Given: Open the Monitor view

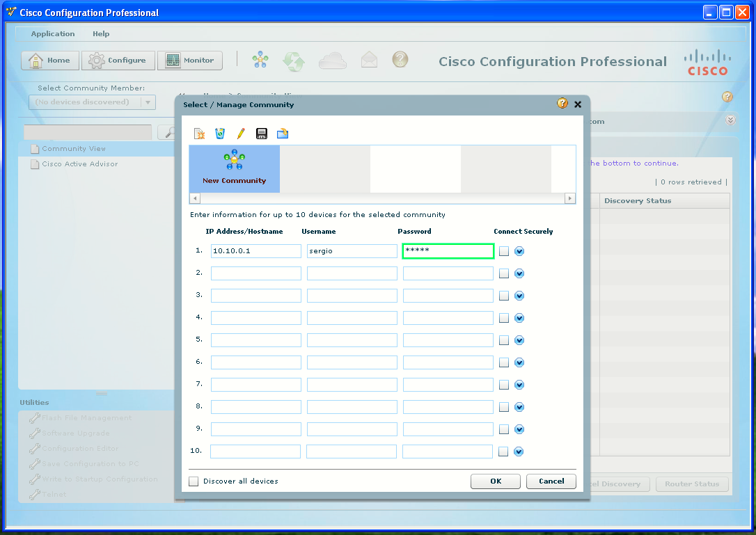Looking at the screenshot, I should [190, 61].
